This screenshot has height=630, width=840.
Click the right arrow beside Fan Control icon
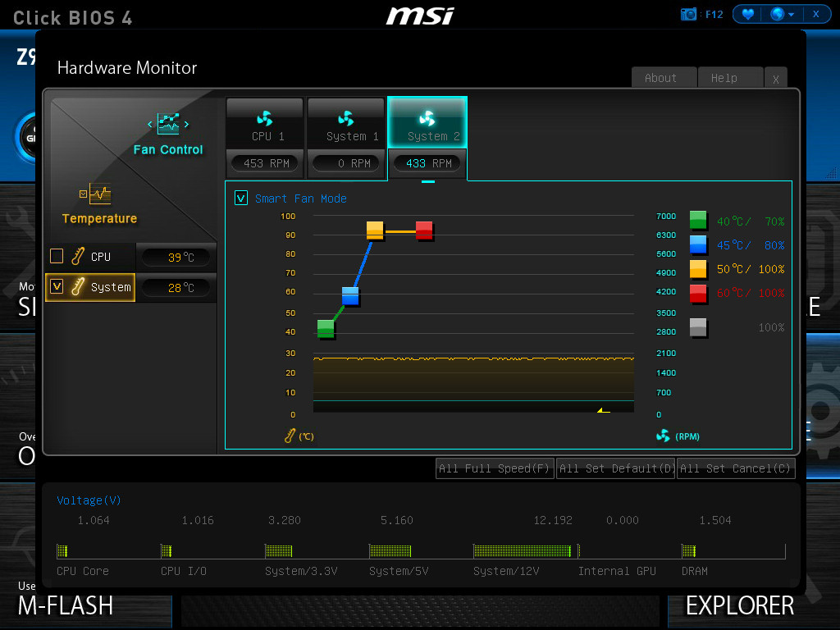click(186, 125)
